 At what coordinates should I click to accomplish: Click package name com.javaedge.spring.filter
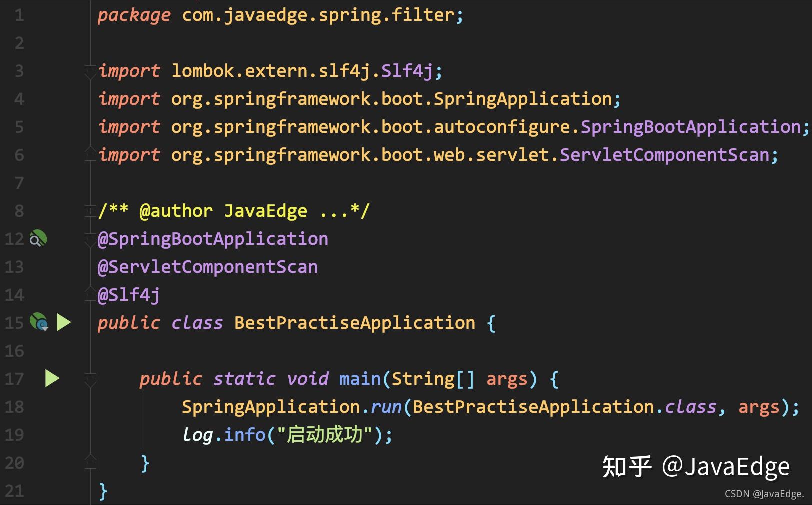click(318, 15)
